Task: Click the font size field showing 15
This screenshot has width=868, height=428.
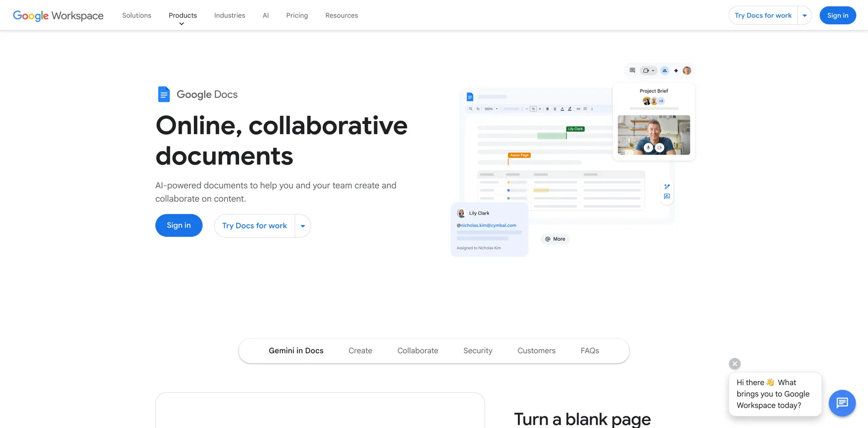Action: point(533,109)
